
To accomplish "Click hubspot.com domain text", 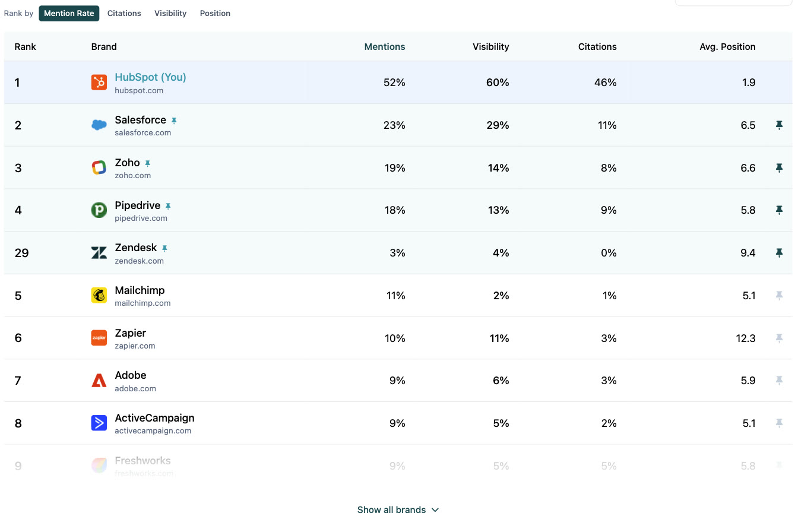I will [139, 91].
